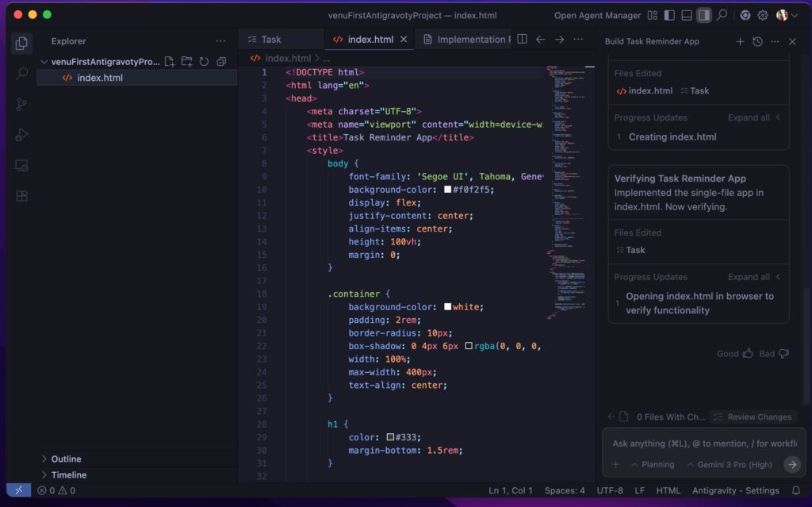Open the Gemini 3 Pro model dropdown
This screenshot has width=812, height=507.
(x=729, y=465)
